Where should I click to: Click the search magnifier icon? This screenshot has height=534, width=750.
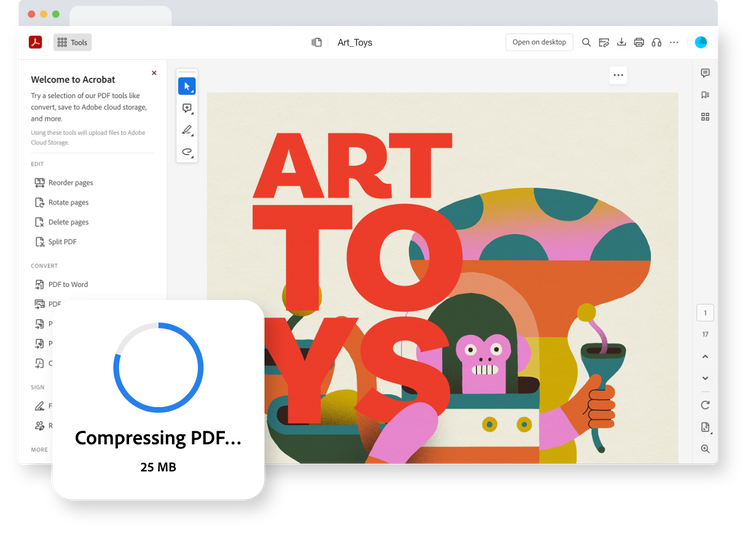pos(586,42)
